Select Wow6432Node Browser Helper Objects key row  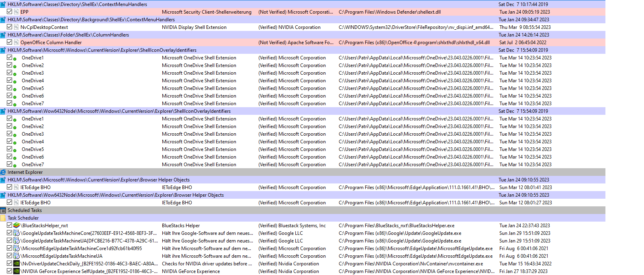(x=303, y=195)
